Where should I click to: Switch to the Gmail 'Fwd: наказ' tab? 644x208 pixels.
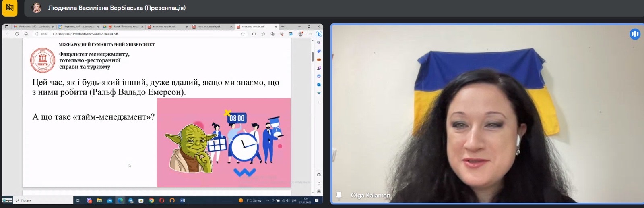[x=34, y=27]
